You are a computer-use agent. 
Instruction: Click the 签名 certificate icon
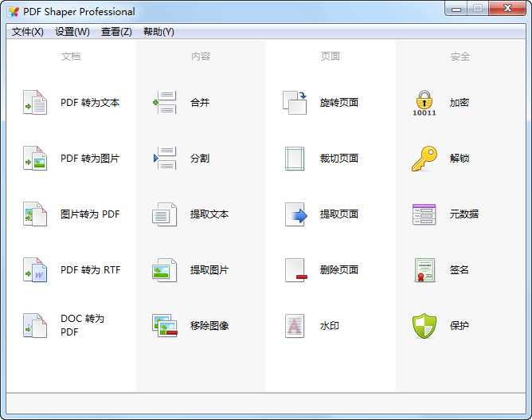click(424, 270)
